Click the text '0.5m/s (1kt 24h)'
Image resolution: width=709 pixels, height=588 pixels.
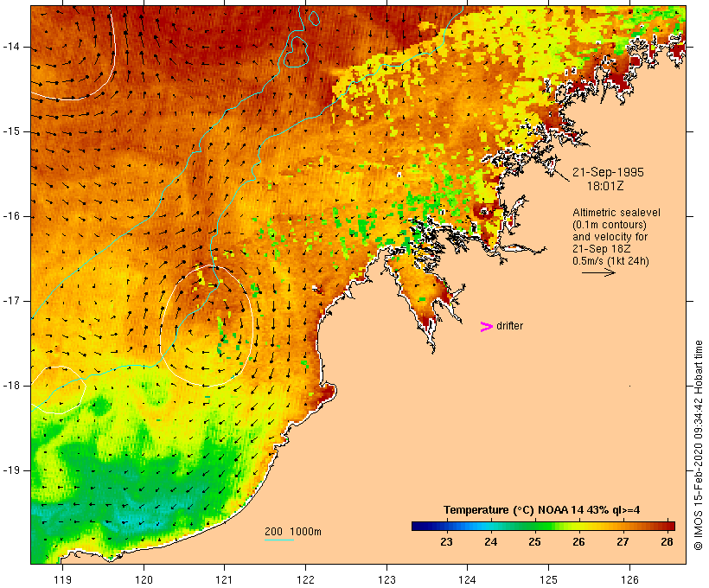pos(610,261)
